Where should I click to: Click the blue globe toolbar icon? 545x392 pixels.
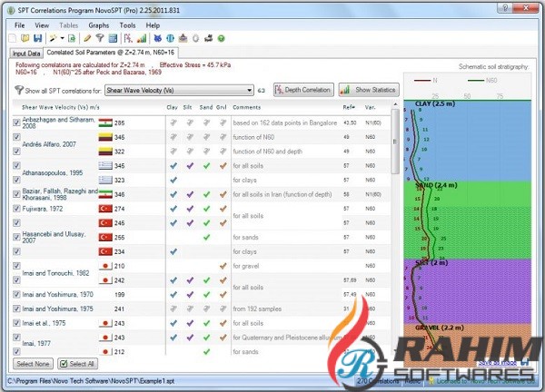point(171,38)
